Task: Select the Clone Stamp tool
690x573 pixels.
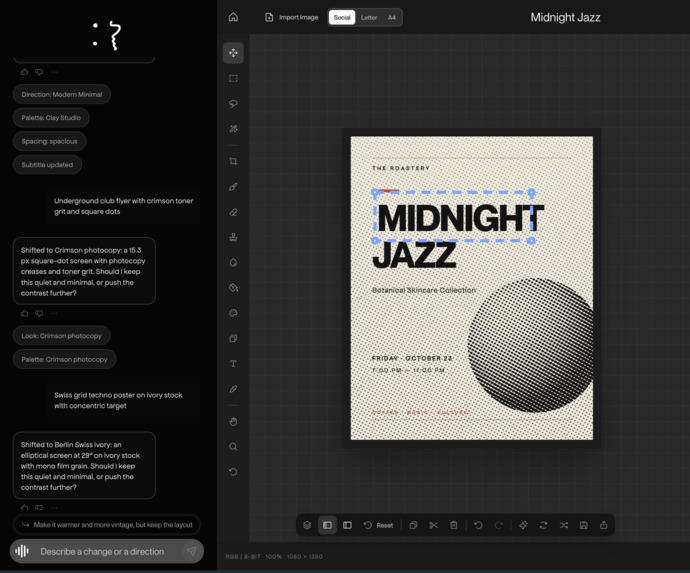Action: point(233,237)
